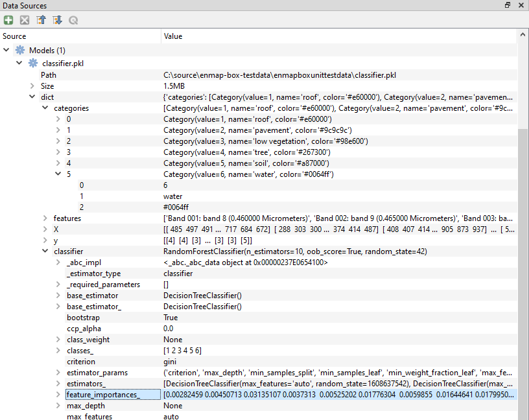Viewport: 529px width, 420px height.
Task: Select the tree category value text
Action: (247, 152)
